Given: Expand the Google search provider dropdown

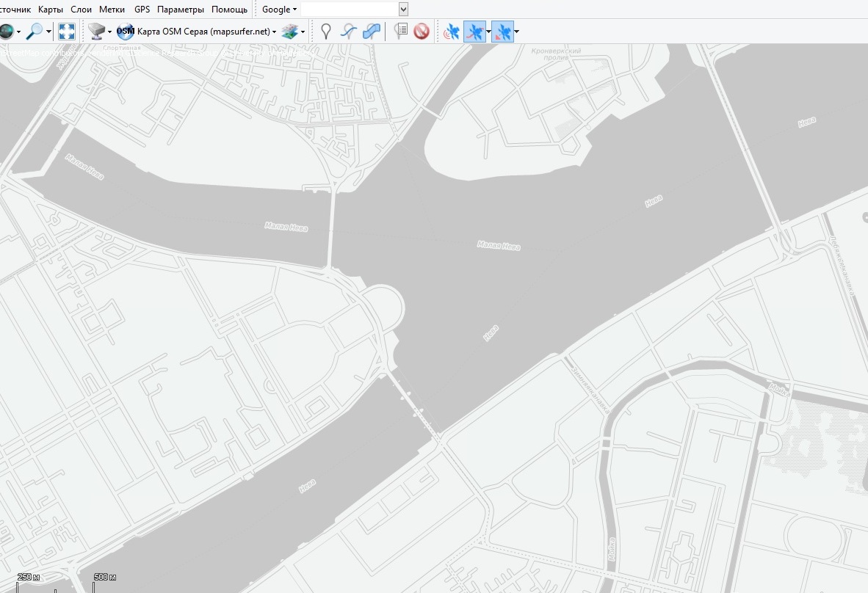Looking at the screenshot, I should [279, 10].
